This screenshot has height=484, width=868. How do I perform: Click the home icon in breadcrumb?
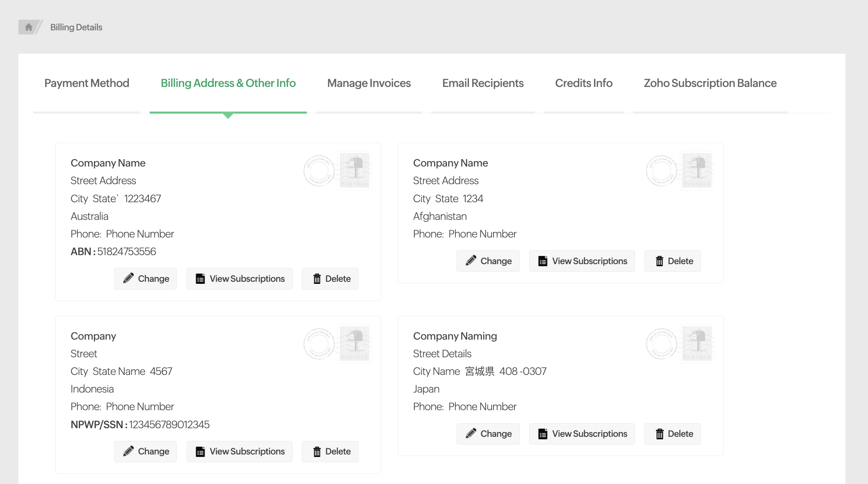coord(28,27)
